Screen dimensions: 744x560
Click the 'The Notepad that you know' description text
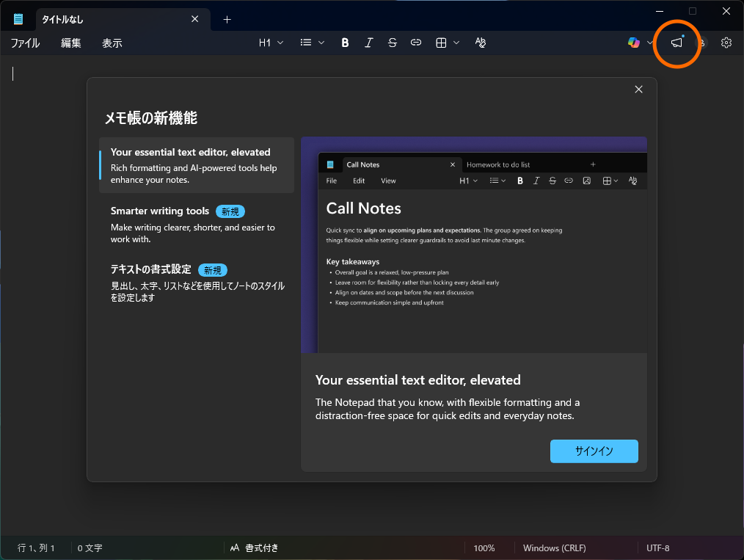pos(448,409)
